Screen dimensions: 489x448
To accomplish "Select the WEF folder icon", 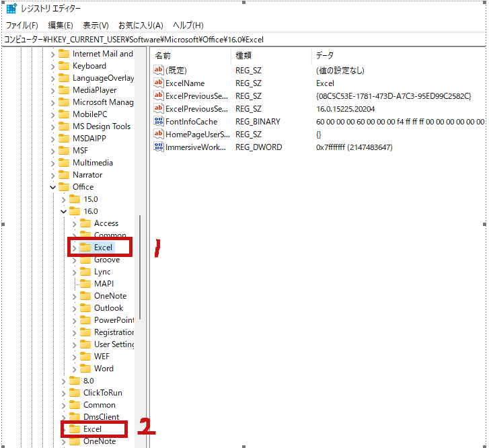I will [x=85, y=357].
